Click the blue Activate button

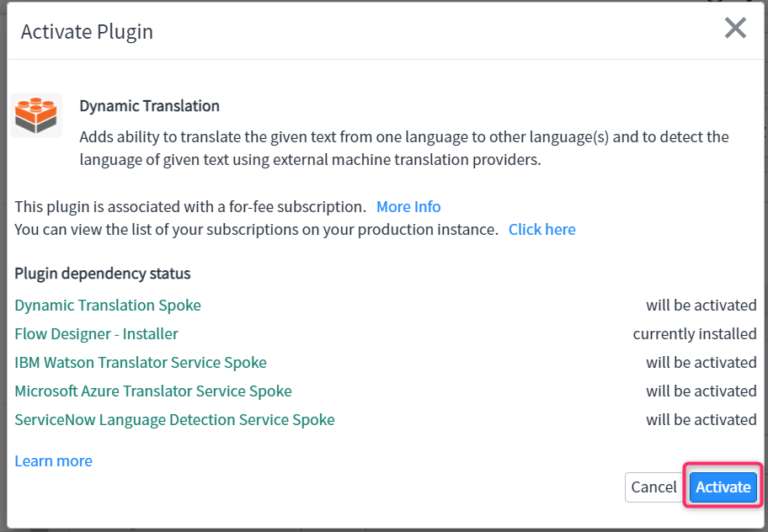(723, 487)
